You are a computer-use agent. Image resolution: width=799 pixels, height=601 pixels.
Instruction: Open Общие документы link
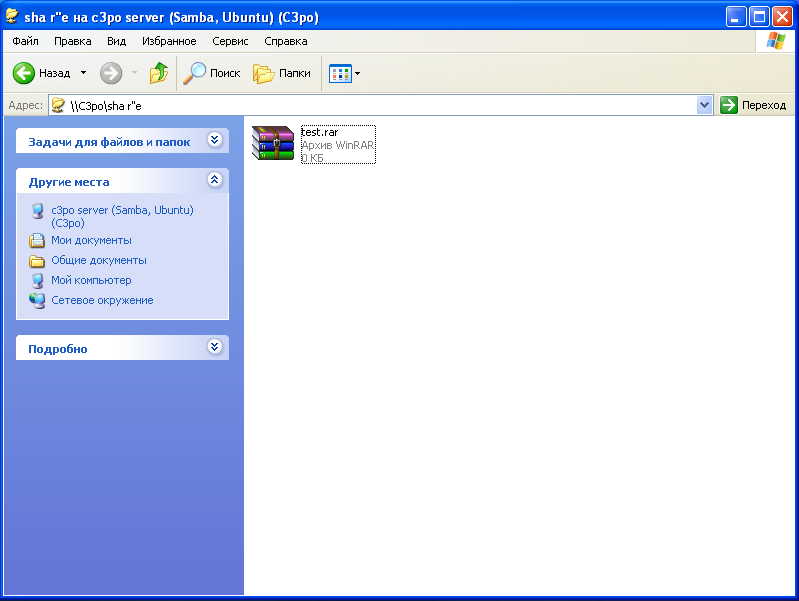(99, 260)
